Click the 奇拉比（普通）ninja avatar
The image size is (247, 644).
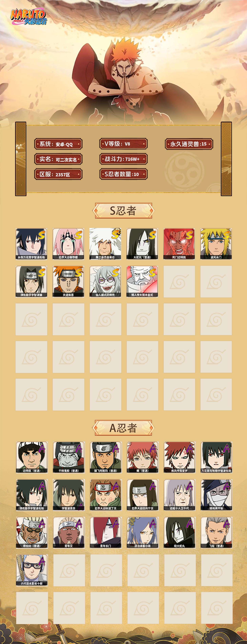[32, 533]
